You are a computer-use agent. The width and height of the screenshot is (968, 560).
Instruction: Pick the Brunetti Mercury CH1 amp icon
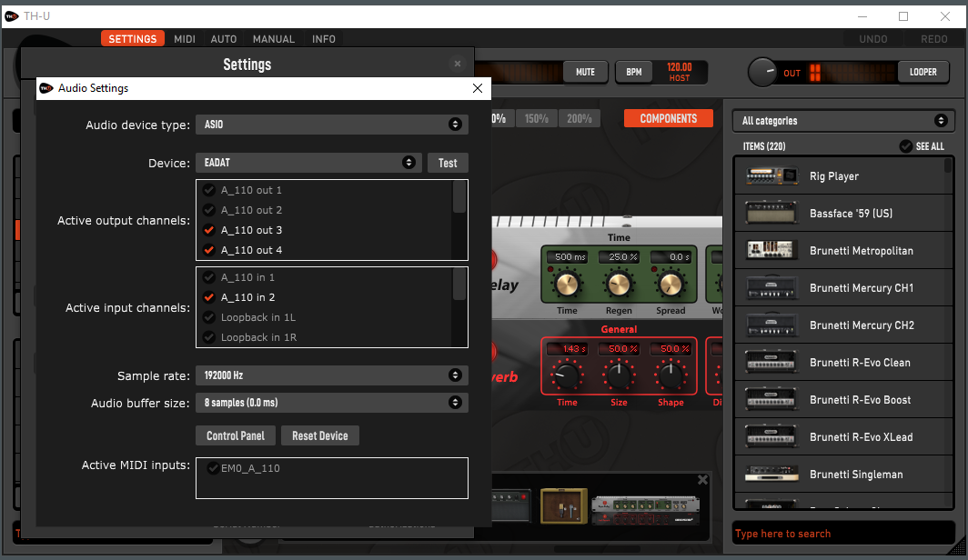point(771,288)
